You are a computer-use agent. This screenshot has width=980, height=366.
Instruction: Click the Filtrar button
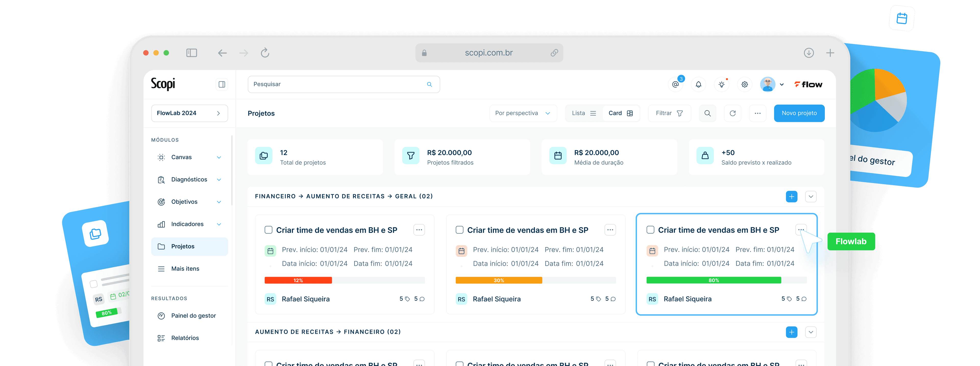click(x=669, y=113)
